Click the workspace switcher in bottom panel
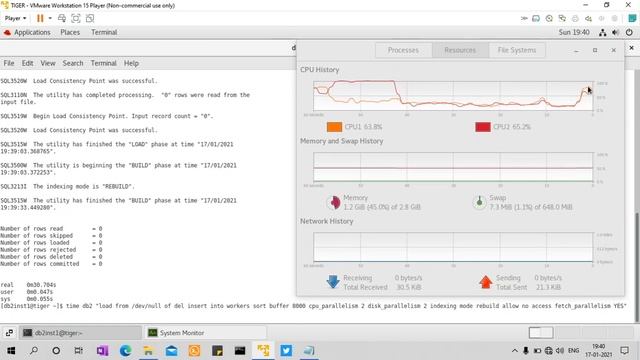Image resolution: width=640 pixels, height=360 pixels. (x=541, y=333)
